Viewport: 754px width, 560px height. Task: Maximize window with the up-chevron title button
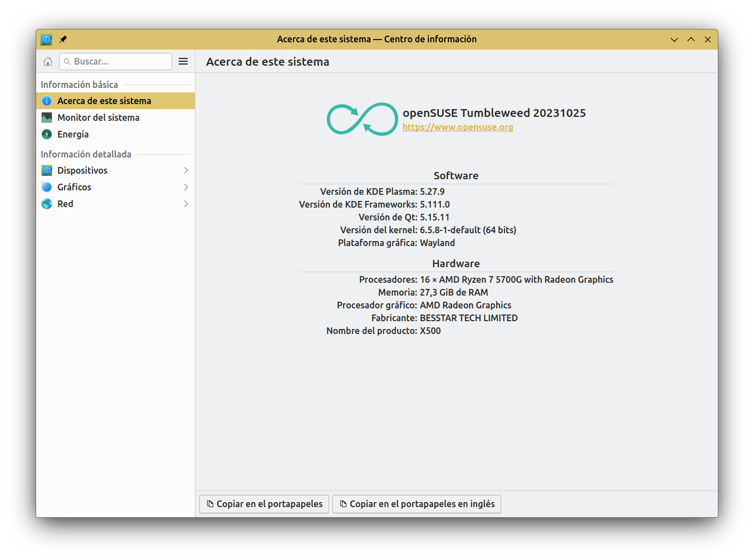click(x=691, y=40)
